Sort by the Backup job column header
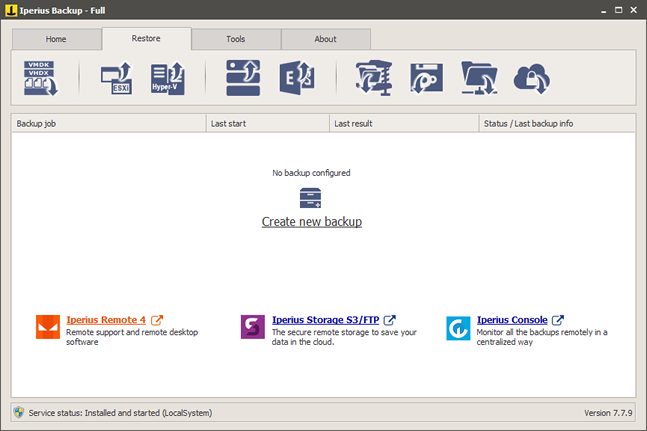647x431 pixels. pyautogui.click(x=109, y=123)
